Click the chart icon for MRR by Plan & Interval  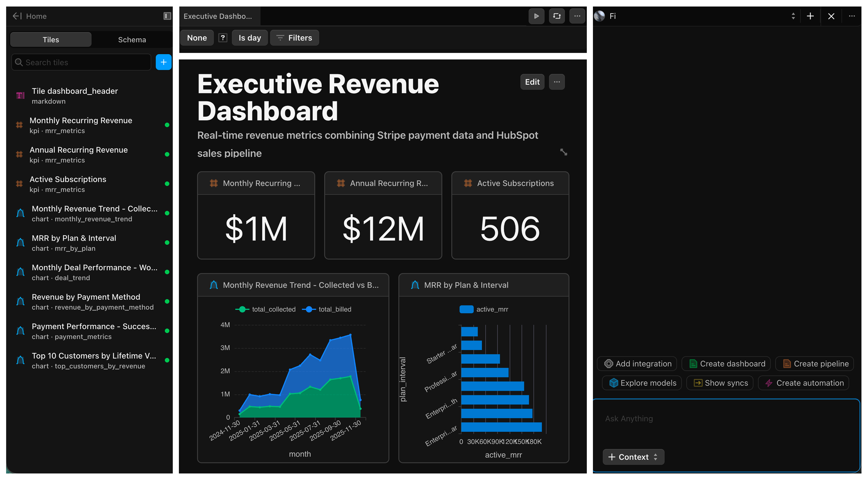pos(20,242)
